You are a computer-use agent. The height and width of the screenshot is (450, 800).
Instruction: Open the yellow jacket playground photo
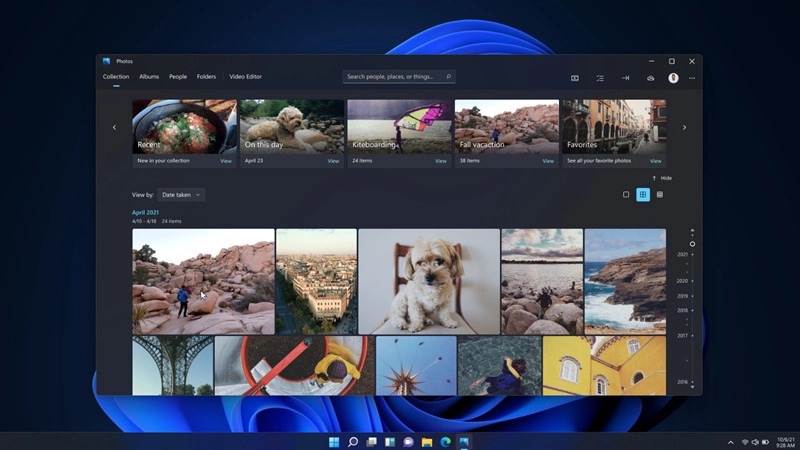294,366
